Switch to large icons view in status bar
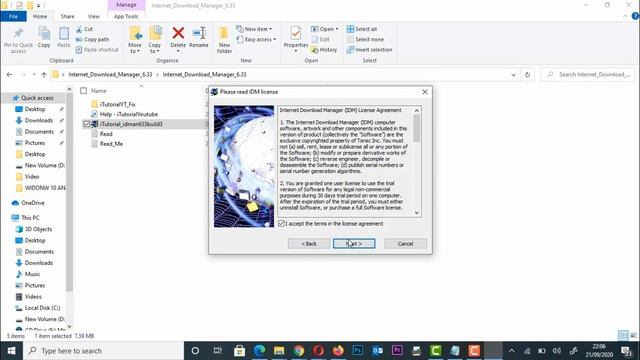This screenshot has width=640, height=360. [633, 336]
